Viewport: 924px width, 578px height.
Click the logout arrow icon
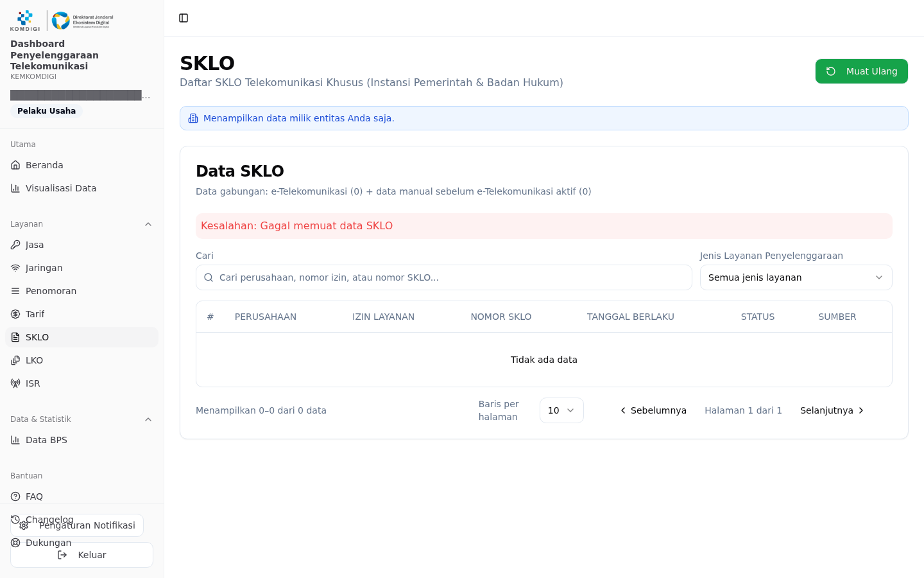[62, 555]
